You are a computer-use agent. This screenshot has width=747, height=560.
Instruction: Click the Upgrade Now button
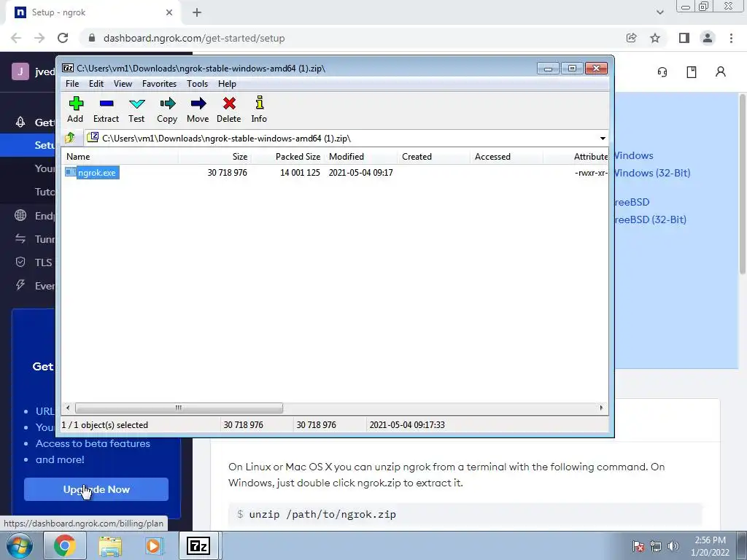[x=96, y=489]
